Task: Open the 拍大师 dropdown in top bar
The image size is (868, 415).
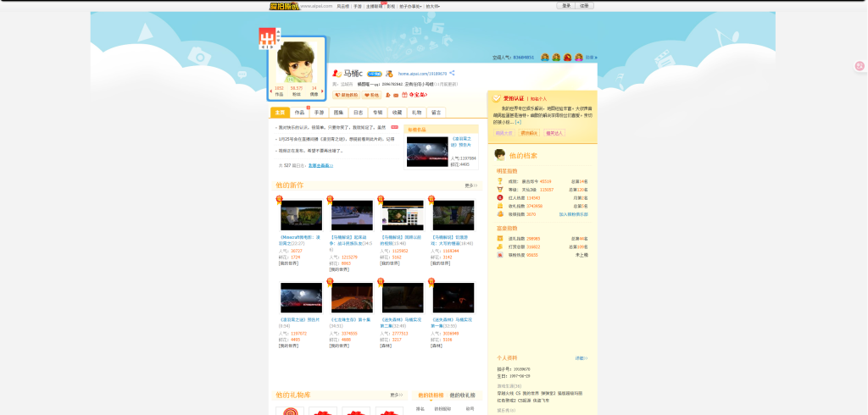Action: (432, 6)
